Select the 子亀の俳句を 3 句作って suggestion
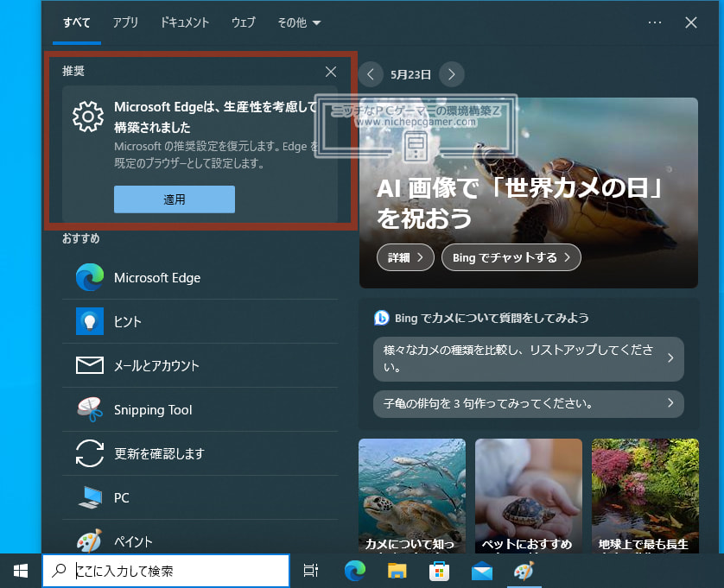The width and height of the screenshot is (724, 588). coord(528,404)
